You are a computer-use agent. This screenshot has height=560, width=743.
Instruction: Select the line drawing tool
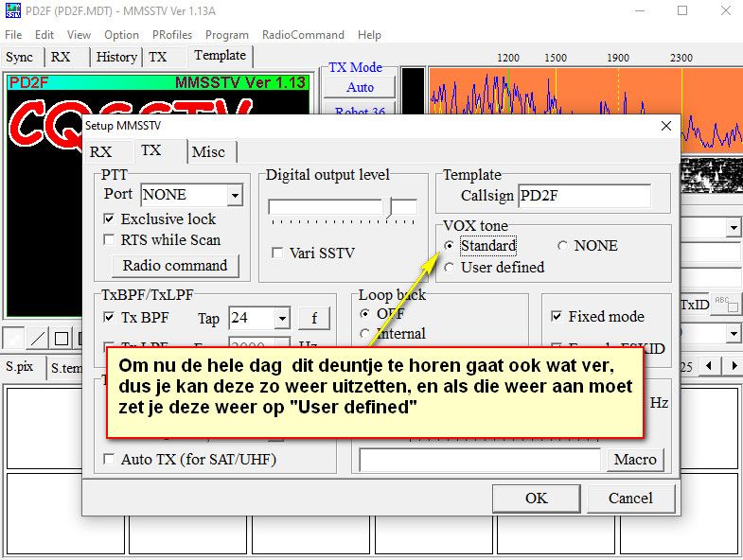coord(38,339)
